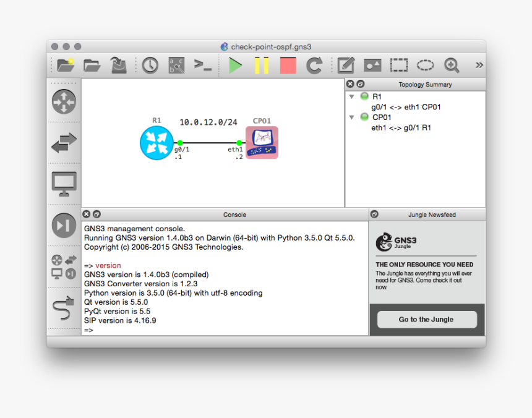
Task: Toggle show interface labels icon
Action: coord(177,65)
